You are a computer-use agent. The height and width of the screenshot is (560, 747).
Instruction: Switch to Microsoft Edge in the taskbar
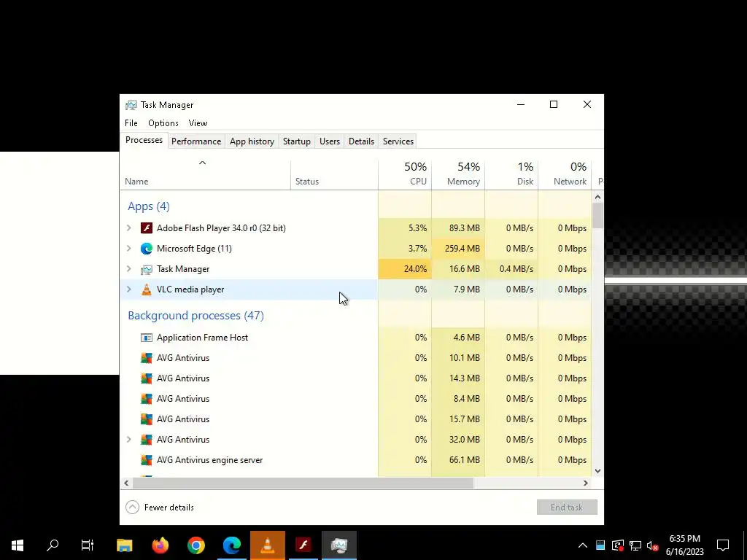231,545
